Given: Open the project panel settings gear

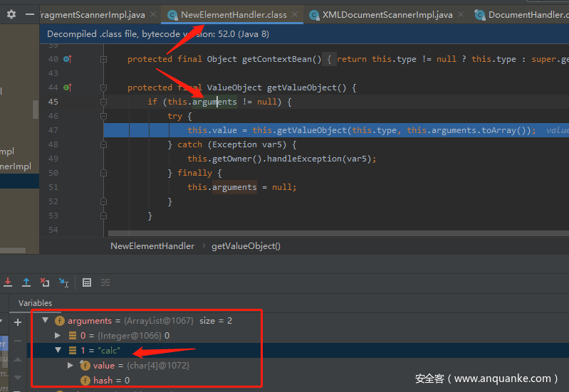Looking at the screenshot, I should 10,14.
